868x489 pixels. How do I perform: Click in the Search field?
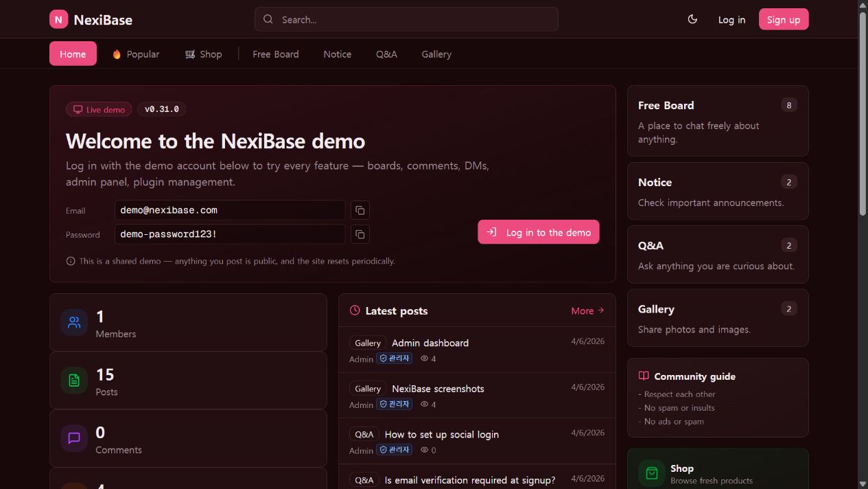[406, 19]
